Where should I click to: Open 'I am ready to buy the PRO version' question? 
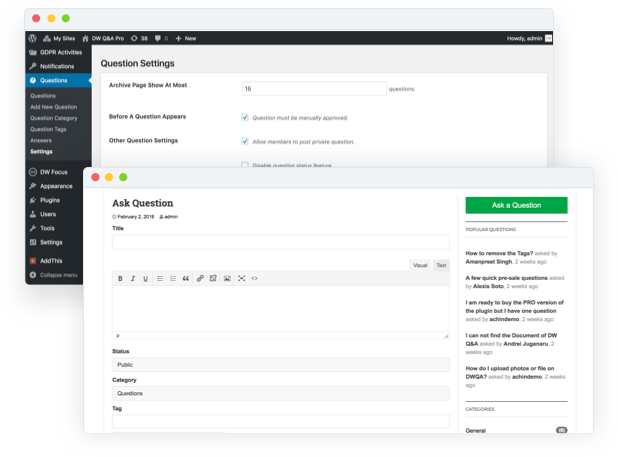point(514,307)
